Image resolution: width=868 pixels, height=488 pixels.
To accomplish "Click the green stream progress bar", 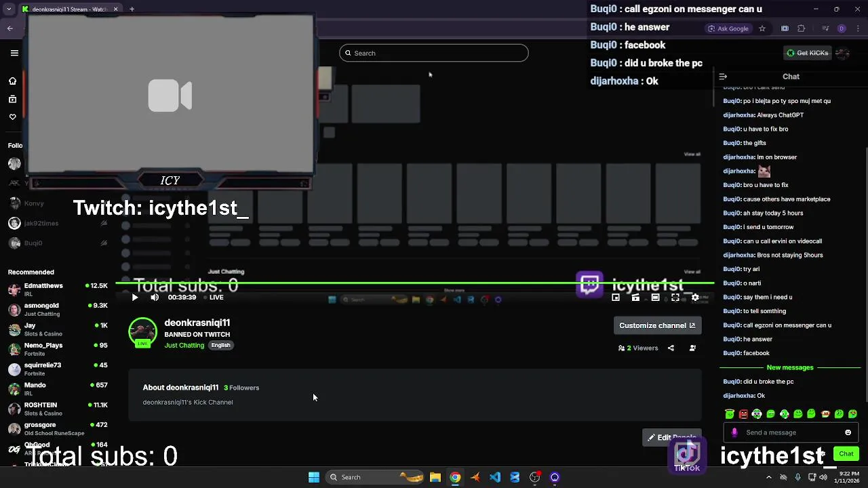I will (415, 283).
